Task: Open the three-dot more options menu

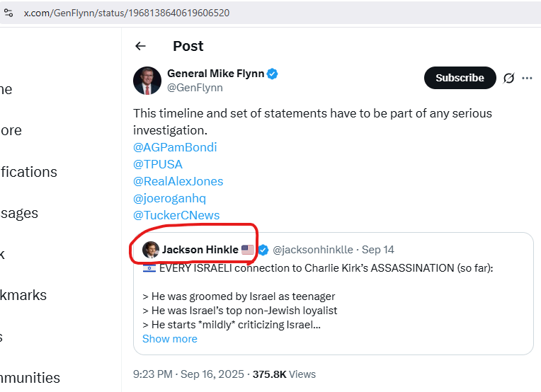Action: tap(527, 78)
